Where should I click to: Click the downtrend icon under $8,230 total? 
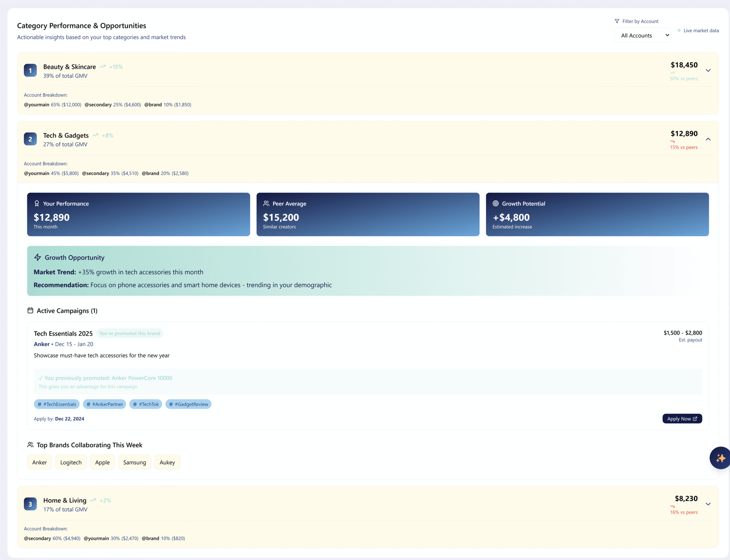pyautogui.click(x=673, y=506)
